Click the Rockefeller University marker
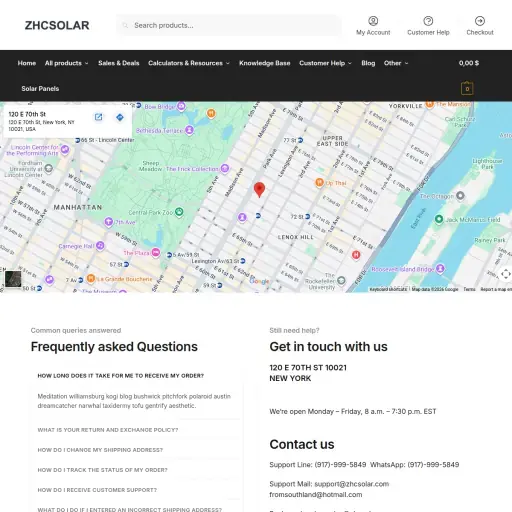The image size is (512, 512). (341, 280)
